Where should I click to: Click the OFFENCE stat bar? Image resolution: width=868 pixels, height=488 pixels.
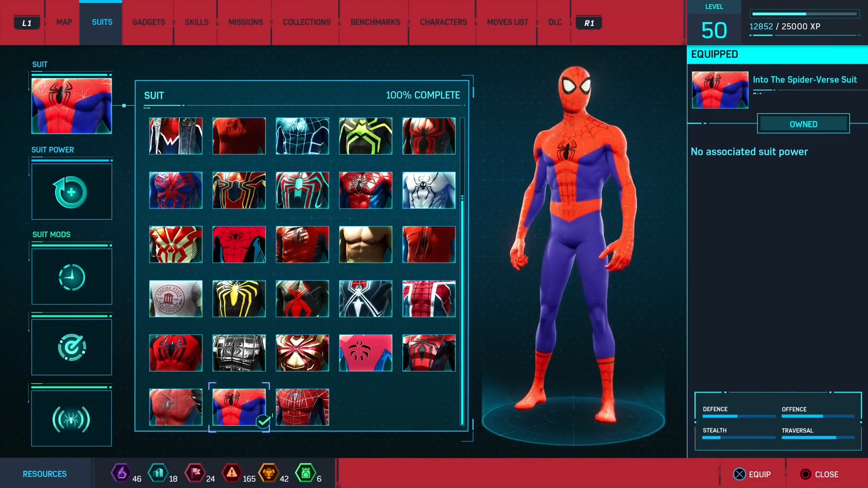pos(818,416)
